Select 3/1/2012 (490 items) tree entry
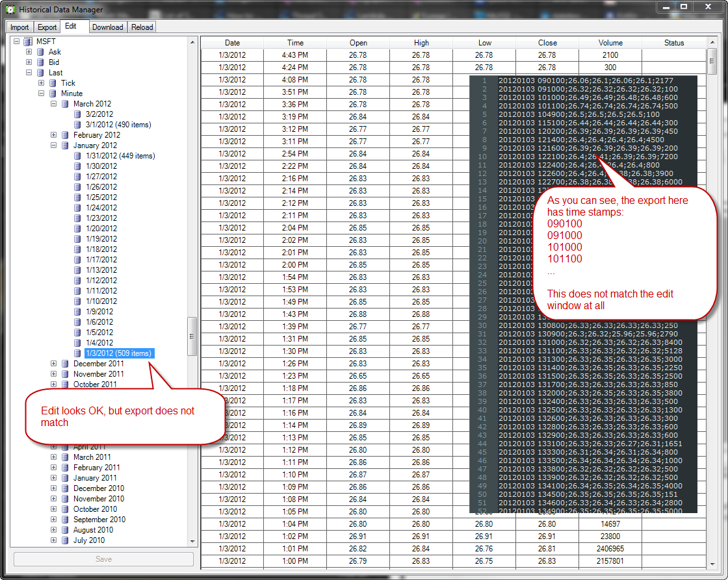This screenshot has width=728, height=580. 118,125
